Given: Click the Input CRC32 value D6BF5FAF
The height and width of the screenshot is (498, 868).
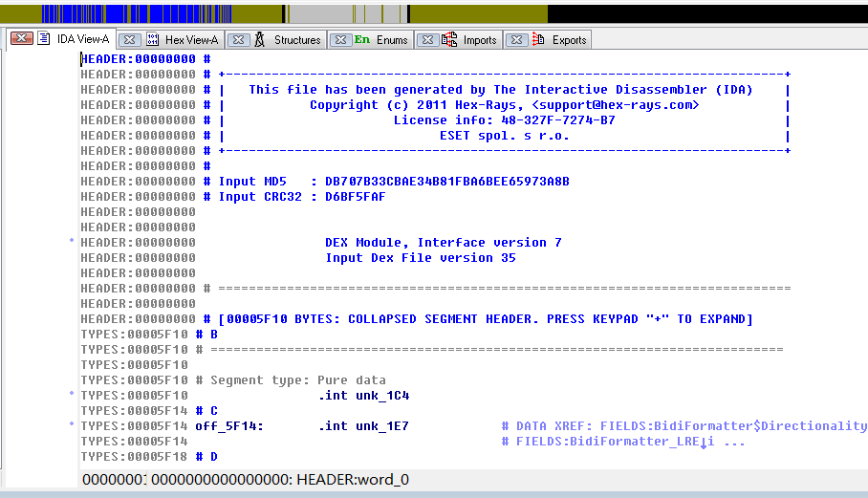Looking at the screenshot, I should (x=355, y=197).
